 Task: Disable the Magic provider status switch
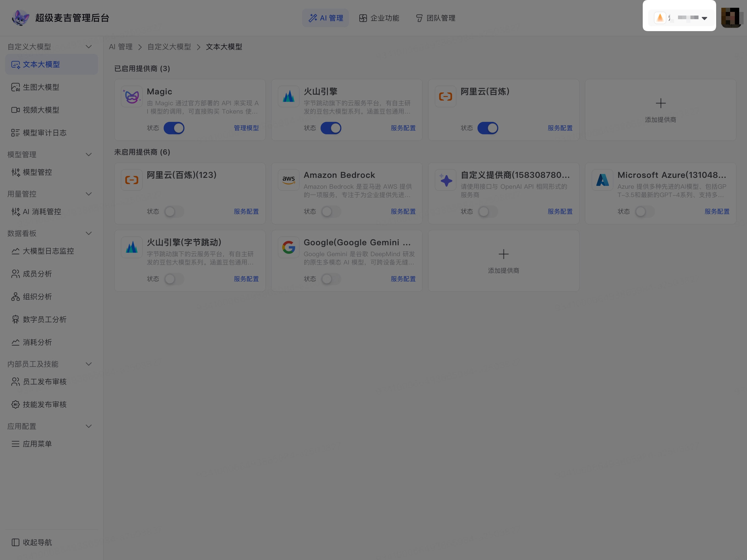[x=174, y=128]
